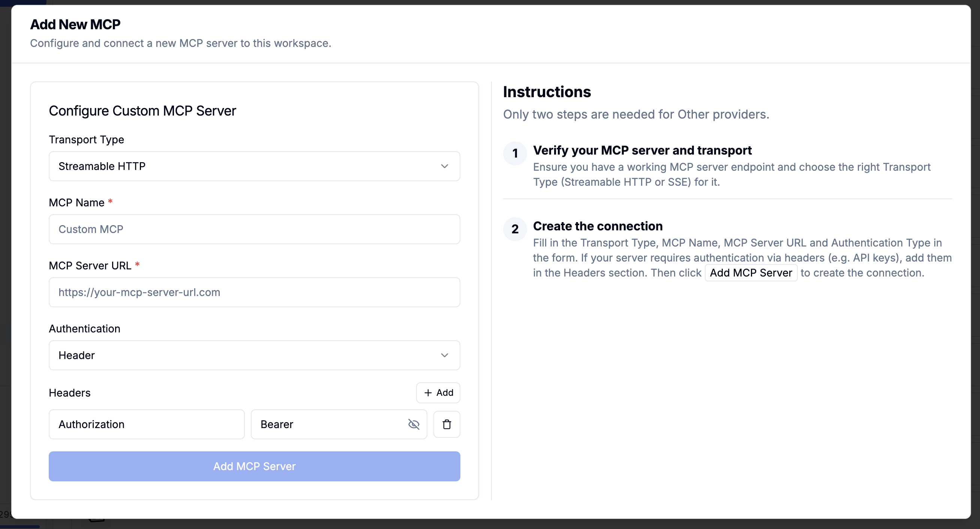
Task: Open the Authentication dropdown showing Header
Action: click(x=254, y=355)
